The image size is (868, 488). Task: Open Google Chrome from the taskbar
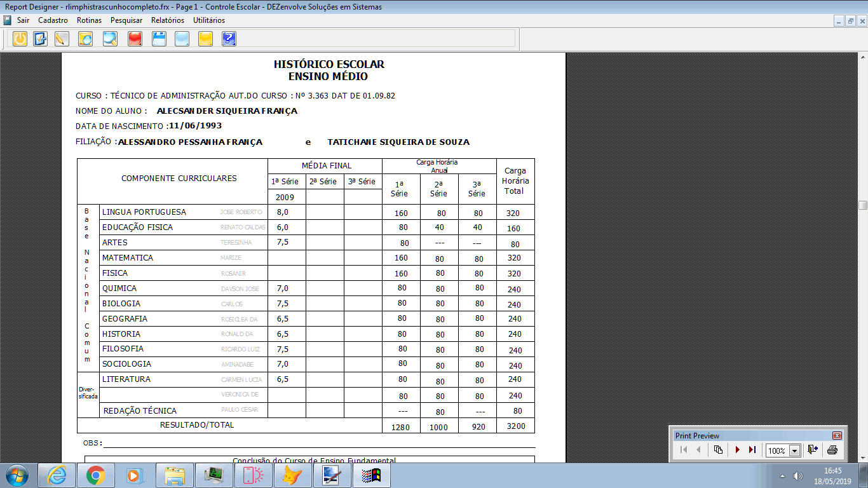pos(96,475)
